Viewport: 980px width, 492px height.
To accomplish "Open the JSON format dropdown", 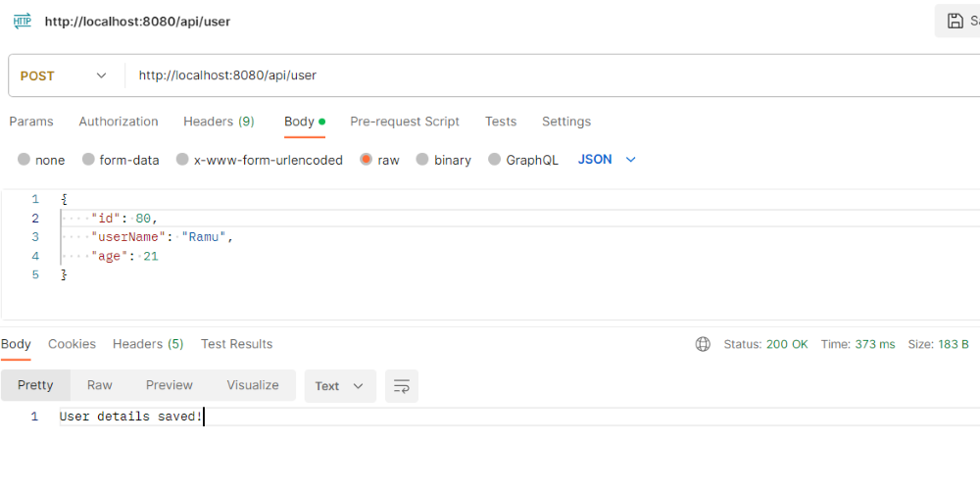I will coord(608,159).
